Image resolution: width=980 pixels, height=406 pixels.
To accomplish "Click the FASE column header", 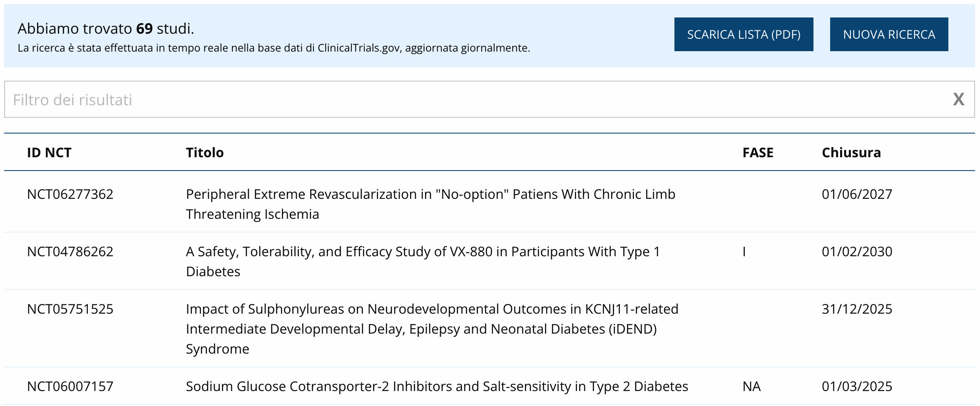I will pos(758,153).
